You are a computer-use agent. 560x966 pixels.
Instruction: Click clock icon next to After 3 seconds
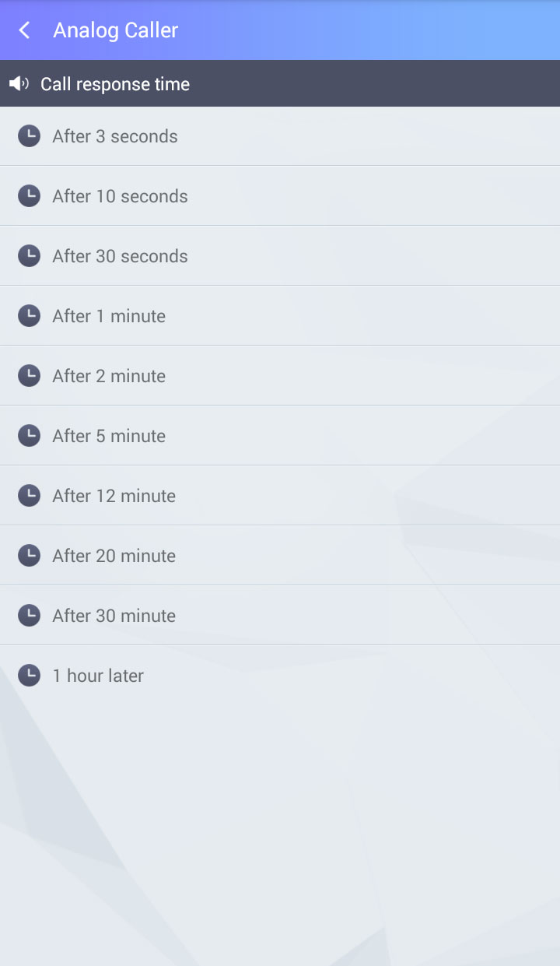(29, 136)
